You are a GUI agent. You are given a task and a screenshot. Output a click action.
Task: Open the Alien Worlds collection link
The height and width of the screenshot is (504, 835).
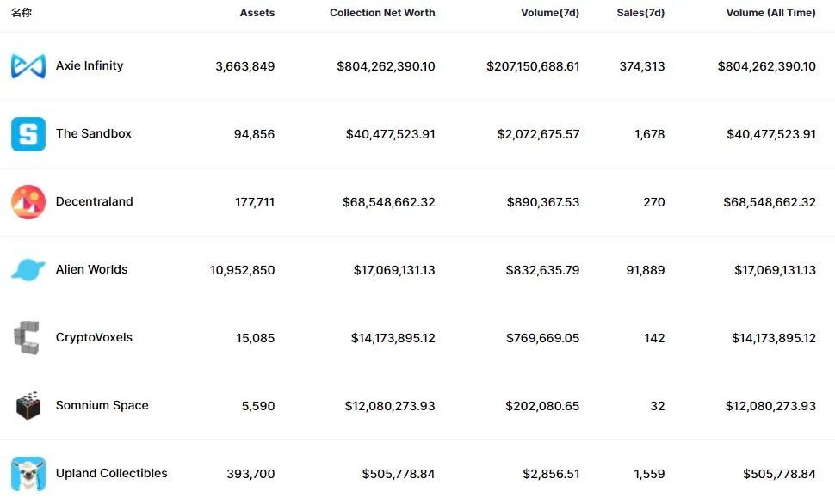(x=91, y=270)
